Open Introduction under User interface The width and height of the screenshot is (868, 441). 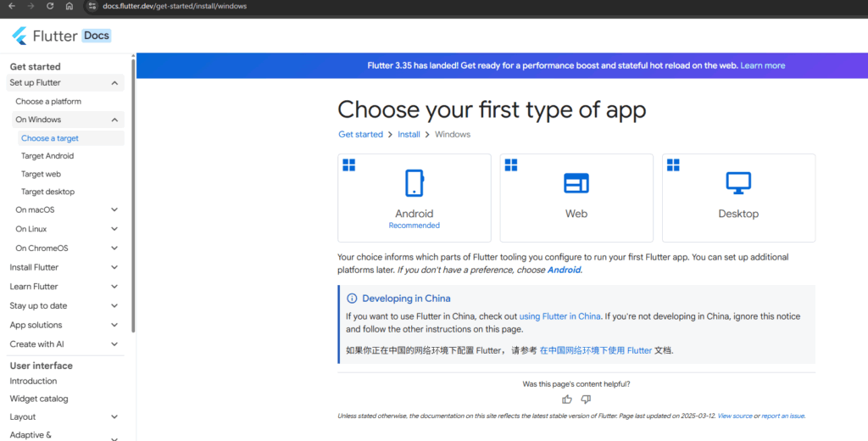33,381
